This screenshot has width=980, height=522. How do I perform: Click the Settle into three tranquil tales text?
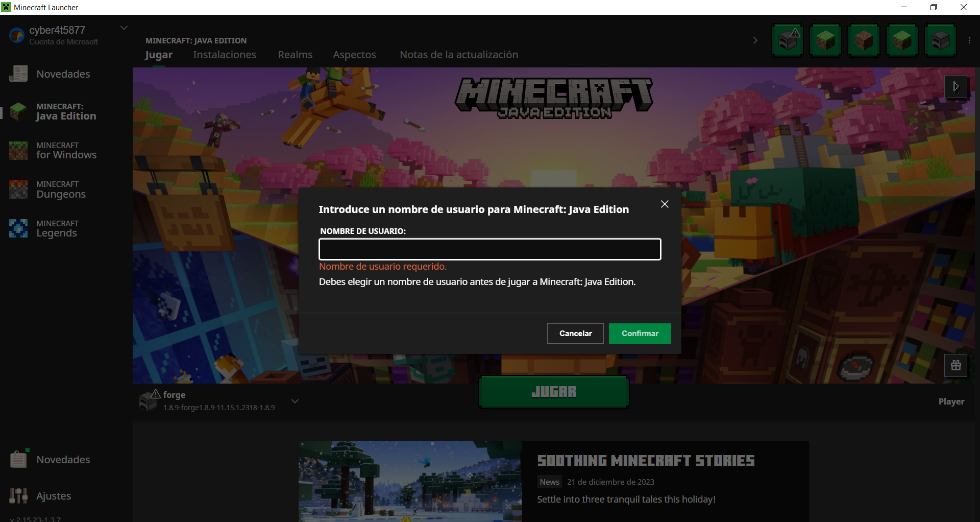[x=626, y=500]
